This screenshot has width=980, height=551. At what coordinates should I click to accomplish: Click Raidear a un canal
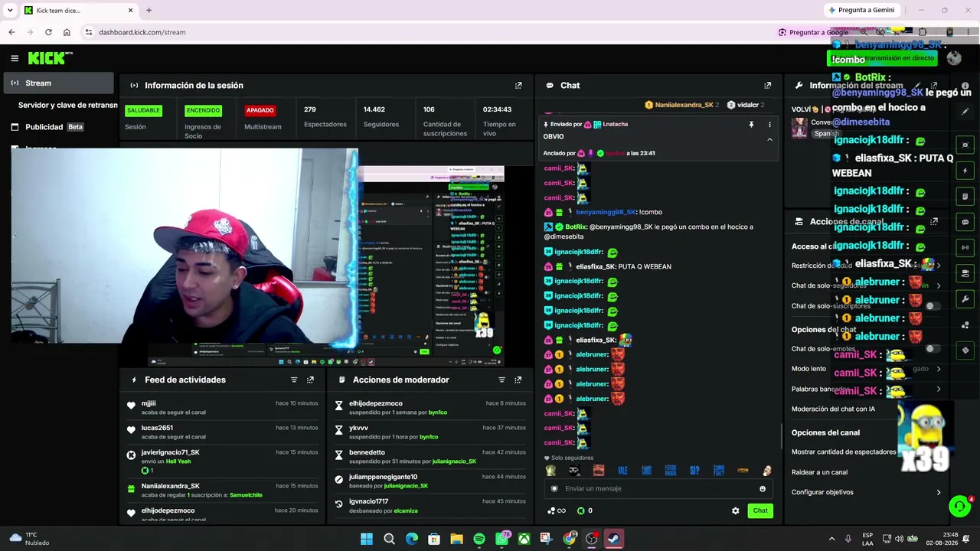[x=819, y=472]
